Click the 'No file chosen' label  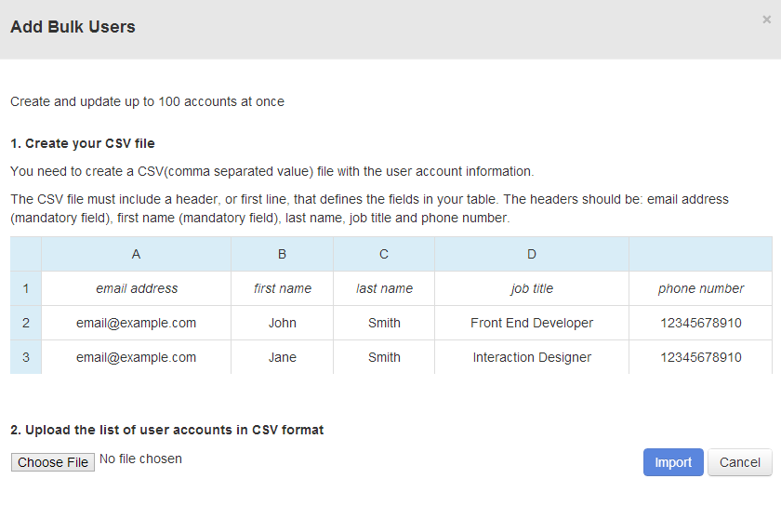pos(141,459)
